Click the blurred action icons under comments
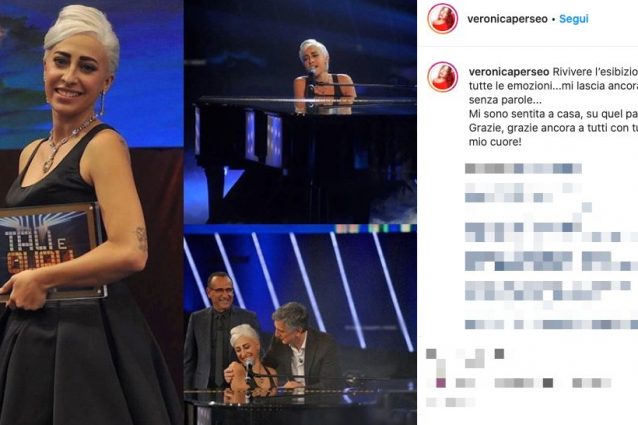The width and height of the screenshot is (638, 425). (x=465, y=358)
